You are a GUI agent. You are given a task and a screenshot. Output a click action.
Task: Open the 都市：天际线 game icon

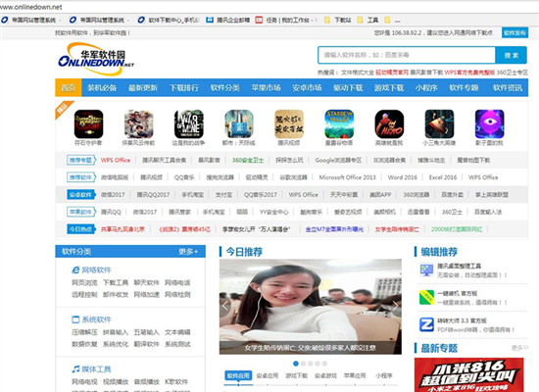[239, 123]
